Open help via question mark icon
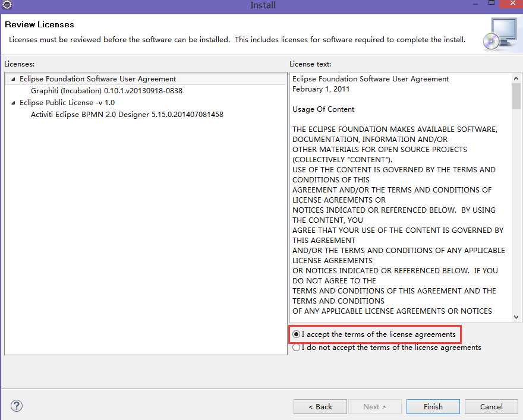This screenshot has height=420, width=523. coord(17,406)
